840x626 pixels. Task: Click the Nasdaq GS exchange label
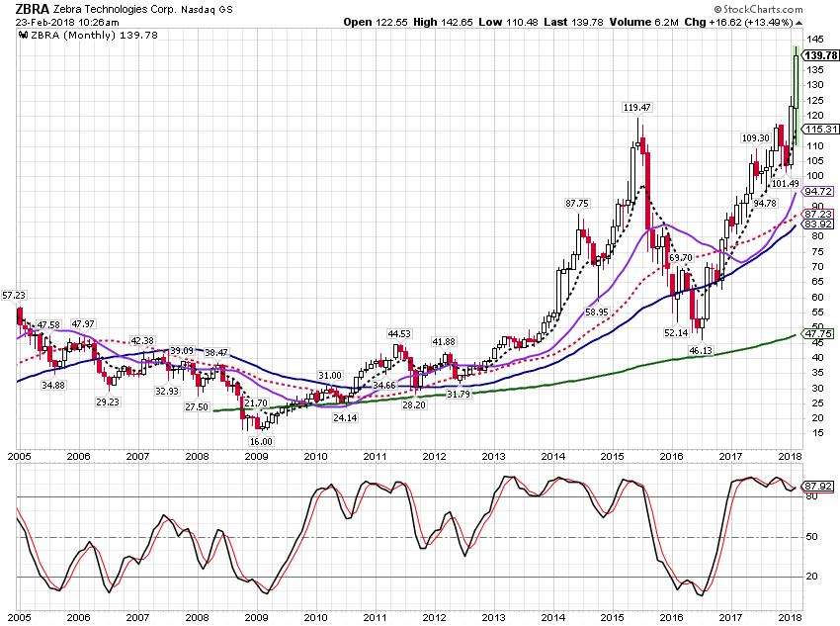tap(207, 10)
